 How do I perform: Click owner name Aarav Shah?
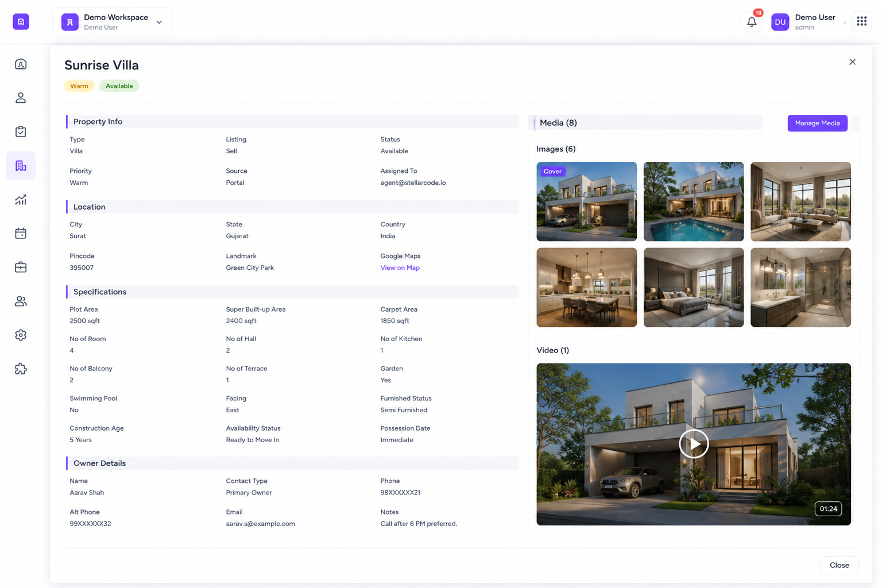[87, 493]
